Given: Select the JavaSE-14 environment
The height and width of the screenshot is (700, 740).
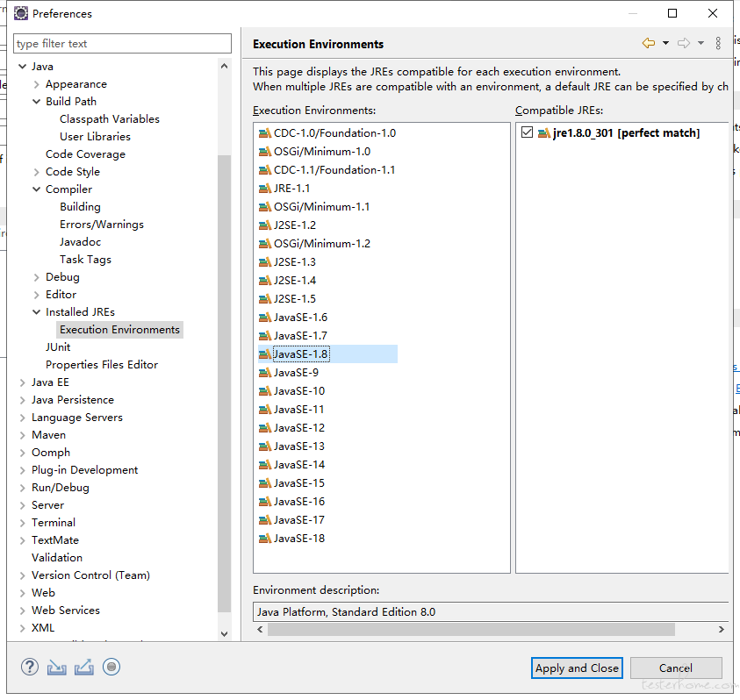Looking at the screenshot, I should click(299, 465).
